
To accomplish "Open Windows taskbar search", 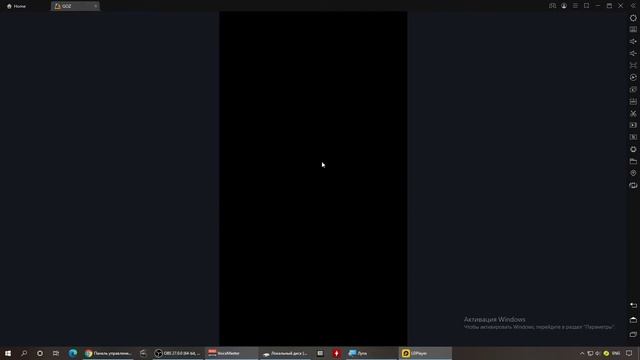I will pos(24,353).
